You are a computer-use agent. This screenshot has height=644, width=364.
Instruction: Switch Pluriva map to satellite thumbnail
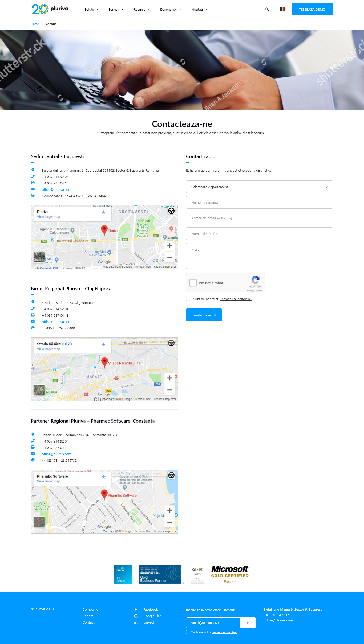(x=39, y=257)
